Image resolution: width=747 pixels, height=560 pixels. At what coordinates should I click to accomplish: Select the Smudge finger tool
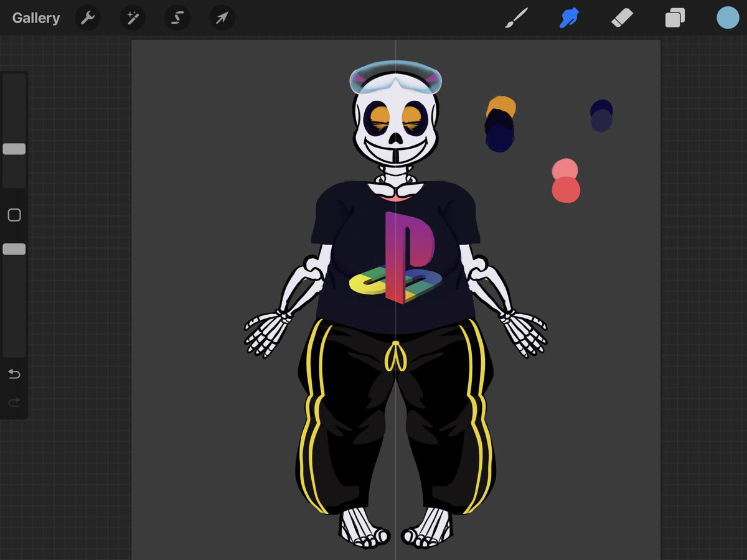[569, 18]
